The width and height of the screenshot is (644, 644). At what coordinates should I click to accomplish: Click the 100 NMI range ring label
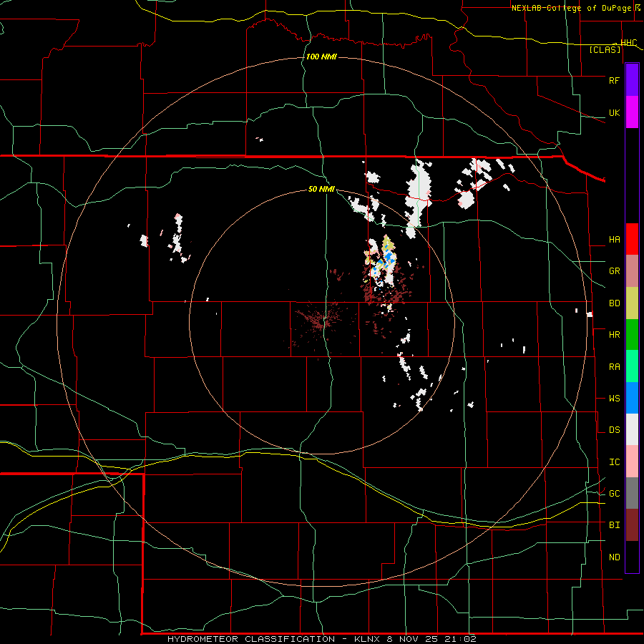click(x=321, y=57)
